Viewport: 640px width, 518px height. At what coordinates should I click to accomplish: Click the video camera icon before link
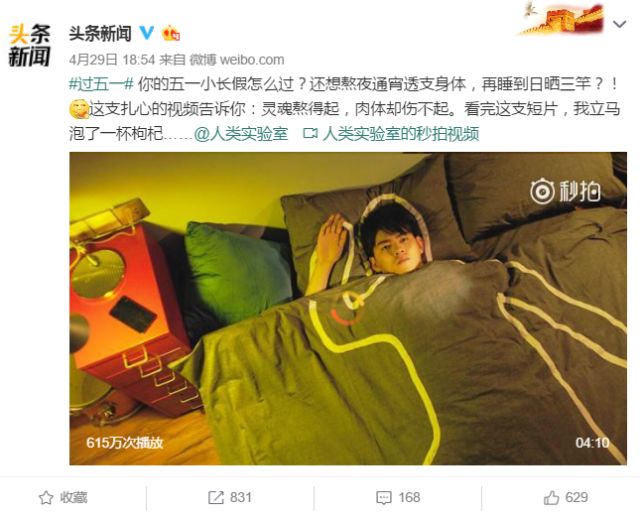click(311, 133)
